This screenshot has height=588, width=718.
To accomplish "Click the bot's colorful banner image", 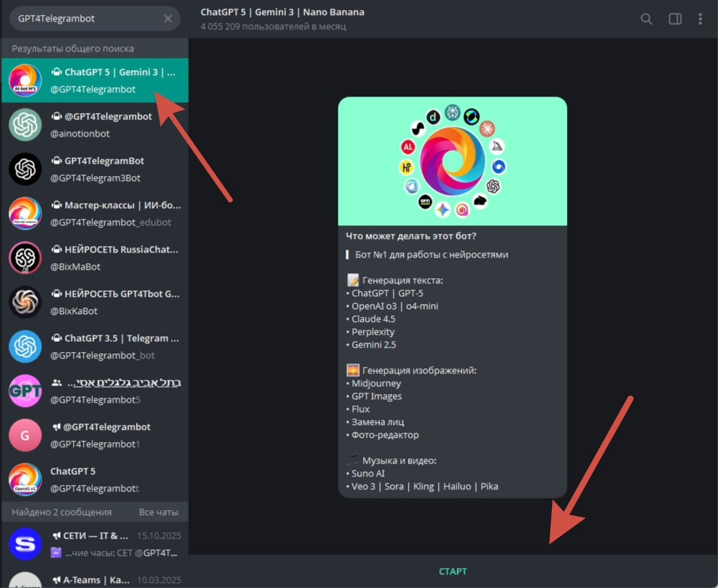I will (x=452, y=161).
